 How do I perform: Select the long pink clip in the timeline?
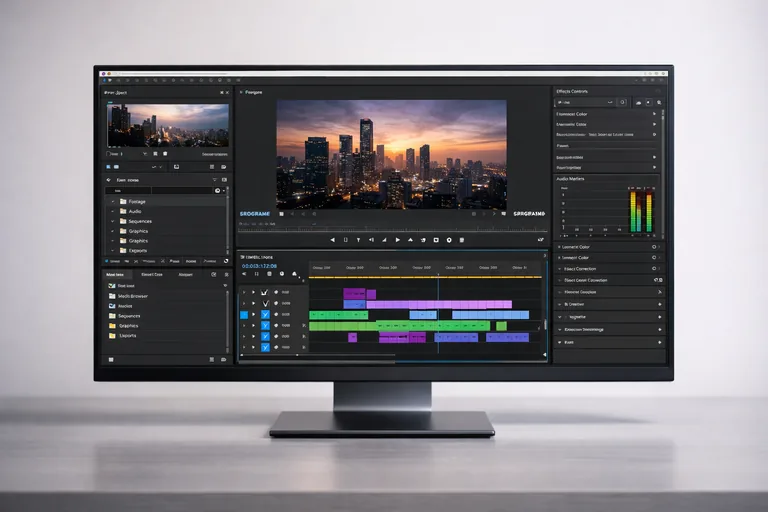coord(439,305)
